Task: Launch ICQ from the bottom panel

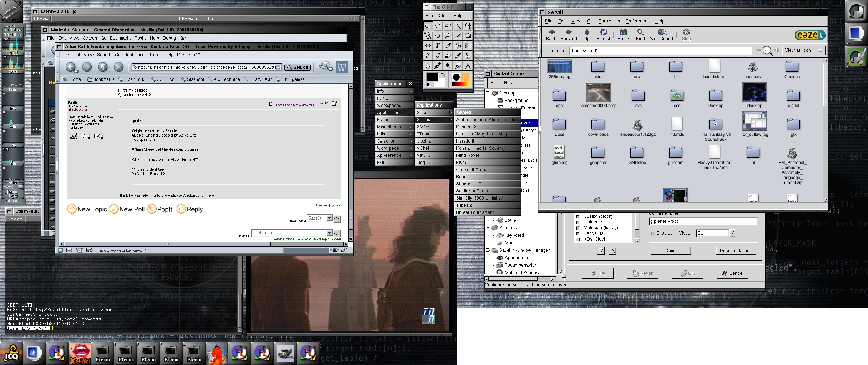Action: (x=11, y=354)
